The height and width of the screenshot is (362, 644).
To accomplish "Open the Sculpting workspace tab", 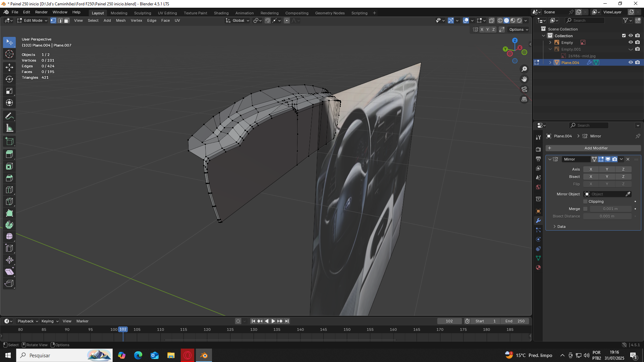I will click(143, 13).
